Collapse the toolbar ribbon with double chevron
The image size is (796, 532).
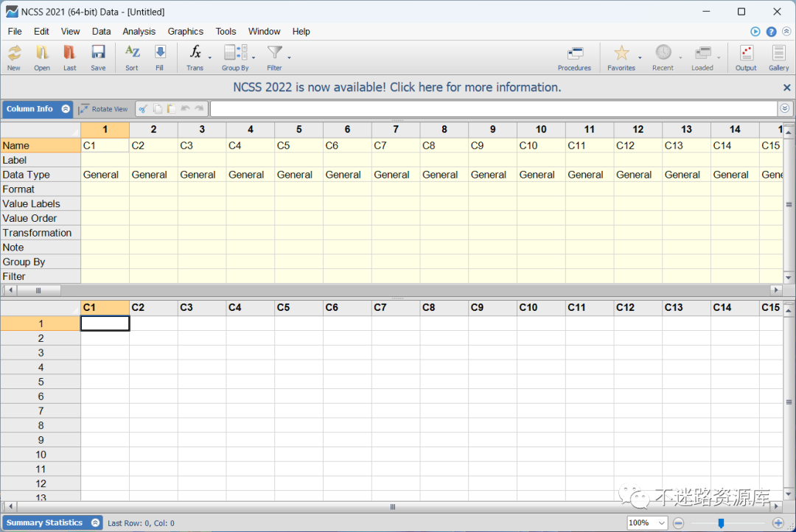pos(786,32)
